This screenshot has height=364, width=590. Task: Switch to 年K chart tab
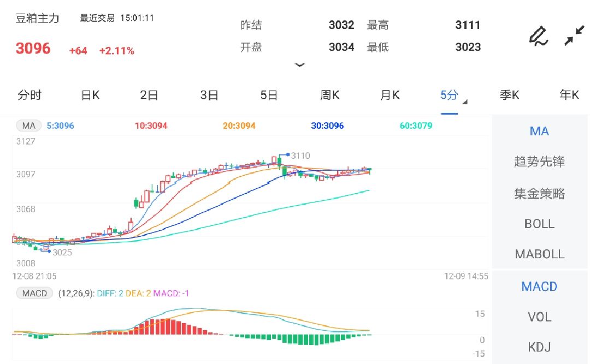(569, 95)
